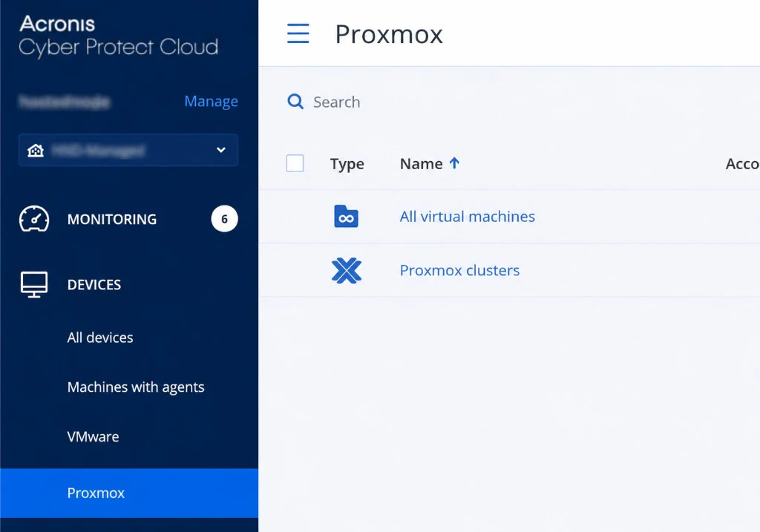Open the Monitoring section
The width and height of the screenshot is (760, 532).
click(x=112, y=219)
